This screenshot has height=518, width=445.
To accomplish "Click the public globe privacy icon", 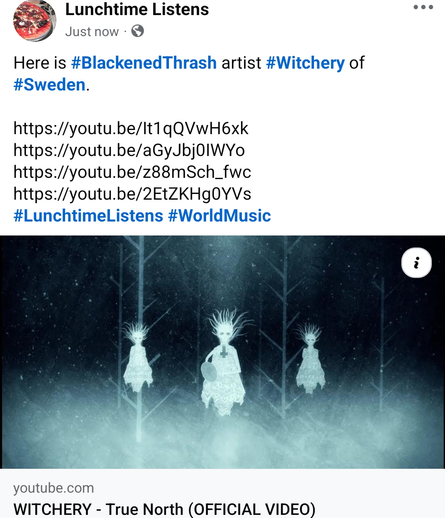I will 137,31.
